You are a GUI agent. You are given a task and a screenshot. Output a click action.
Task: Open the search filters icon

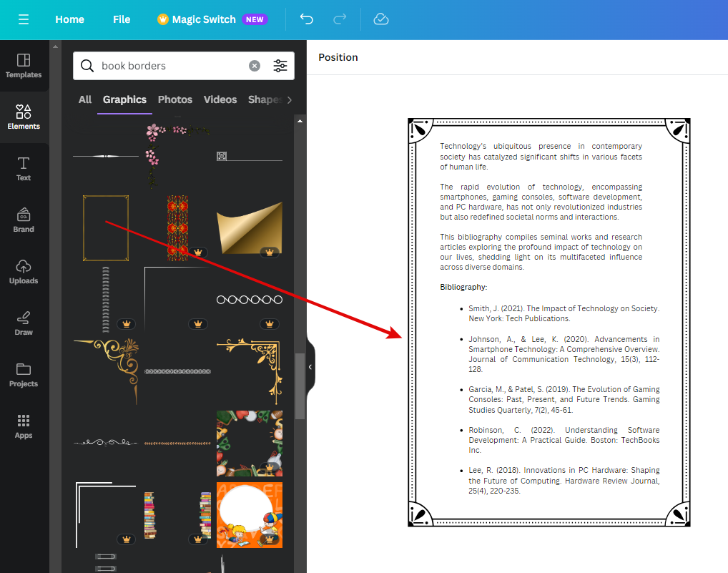click(x=280, y=66)
